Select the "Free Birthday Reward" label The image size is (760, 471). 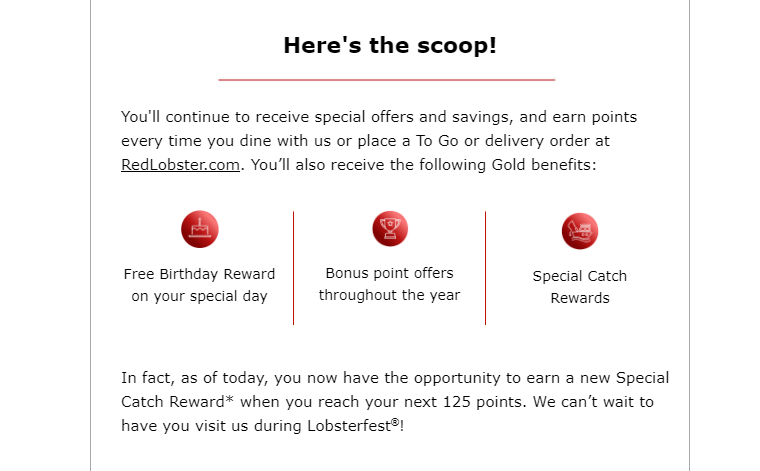point(199,274)
